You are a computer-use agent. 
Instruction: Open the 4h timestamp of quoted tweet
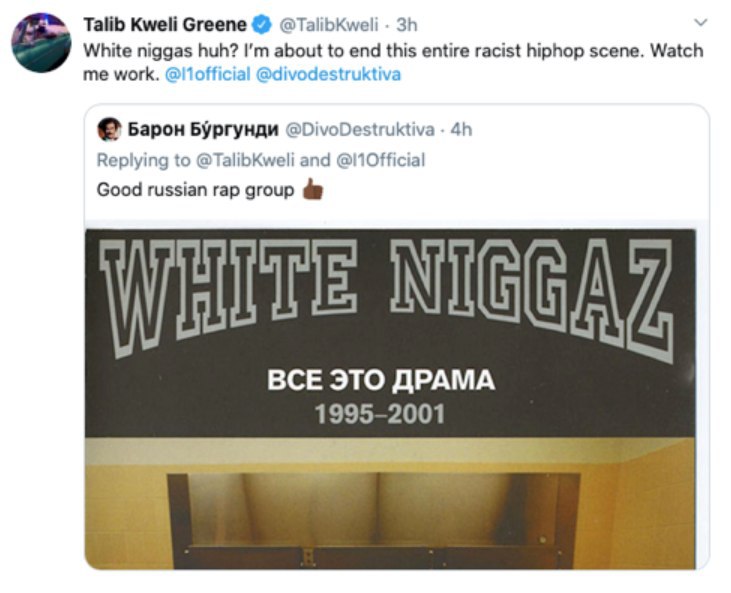coord(461,130)
